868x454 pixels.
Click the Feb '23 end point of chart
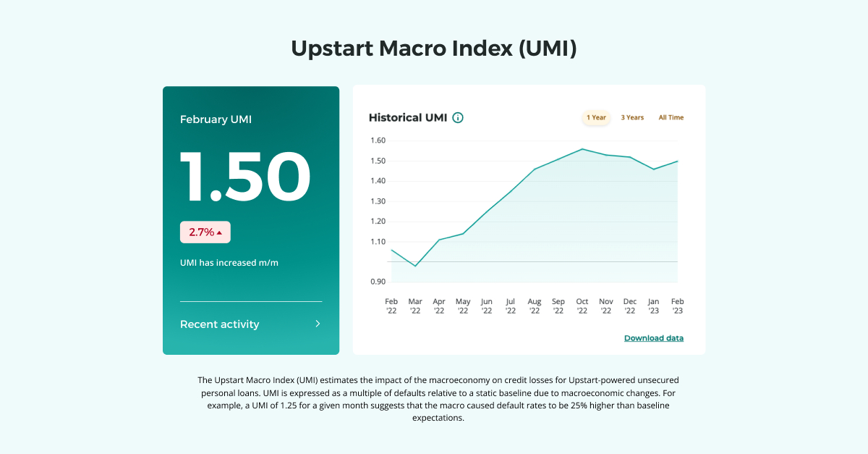678,161
